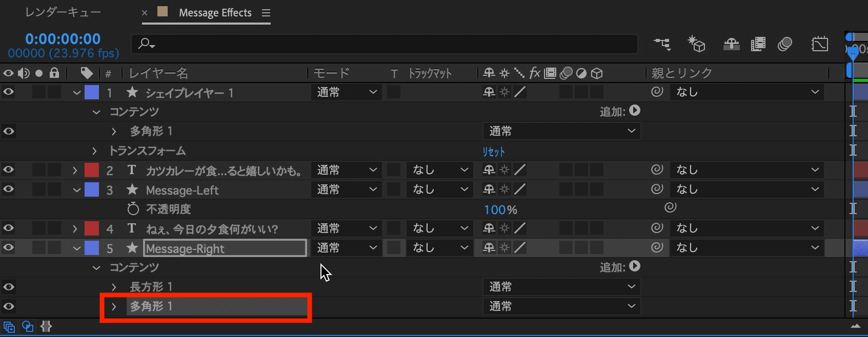Switch to the レンダーキュー tab
The width and height of the screenshot is (868, 337).
(63, 13)
